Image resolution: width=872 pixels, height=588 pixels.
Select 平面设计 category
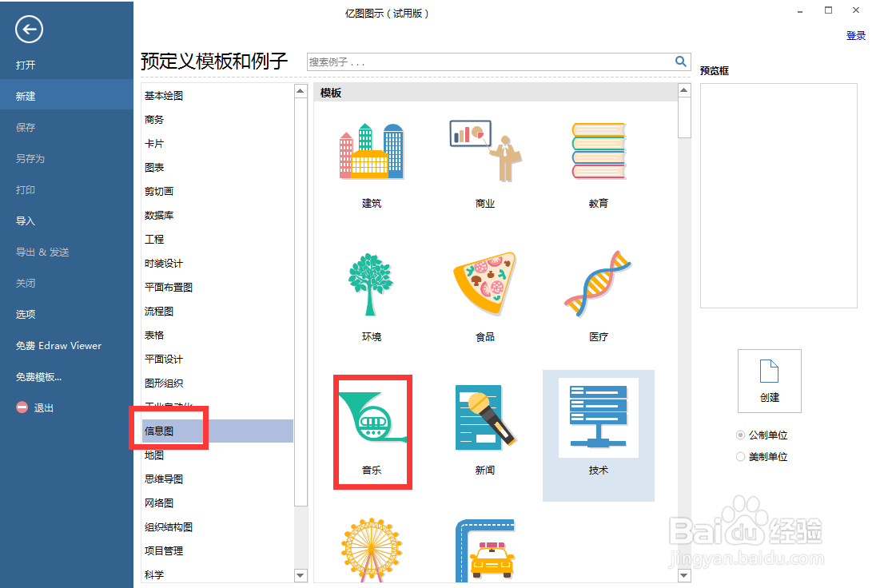[x=164, y=359]
